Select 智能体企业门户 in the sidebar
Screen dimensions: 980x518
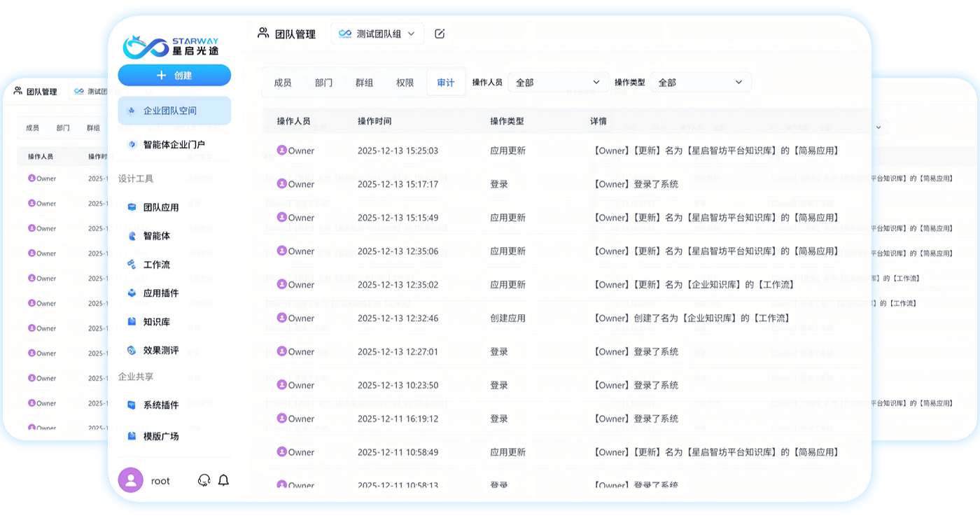174,145
